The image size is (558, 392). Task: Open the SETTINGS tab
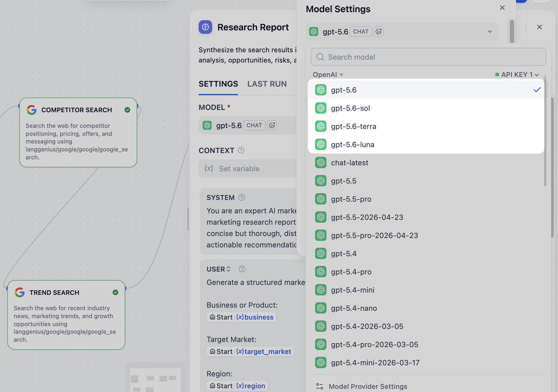[218, 84]
